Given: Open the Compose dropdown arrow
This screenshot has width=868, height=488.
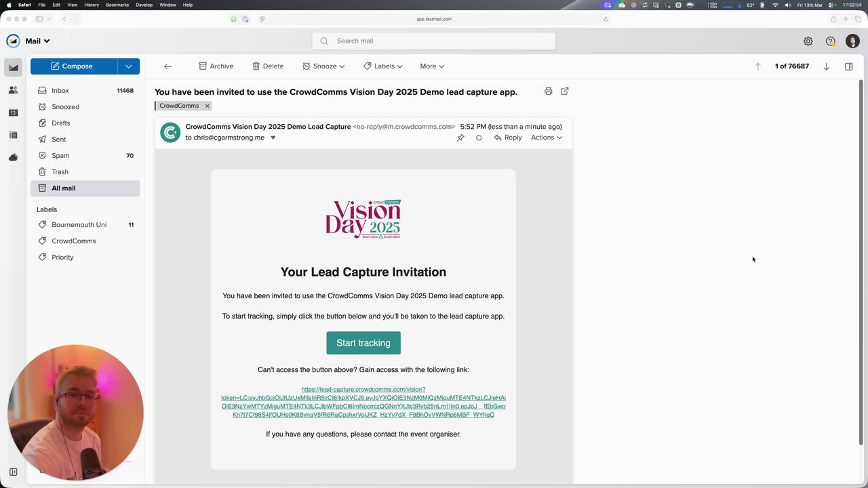Looking at the screenshot, I should click(128, 66).
